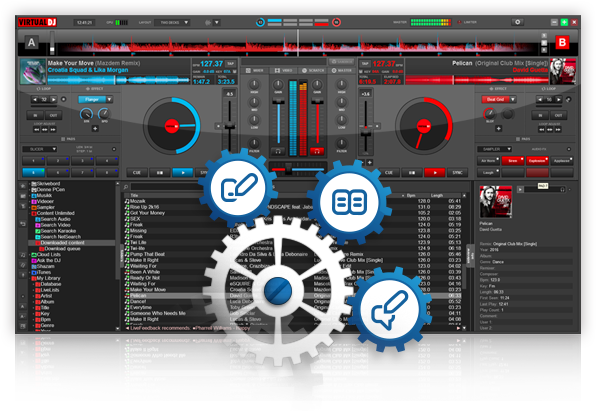Trigger Air Horn sample pad
The image size is (596, 411).
click(488, 161)
